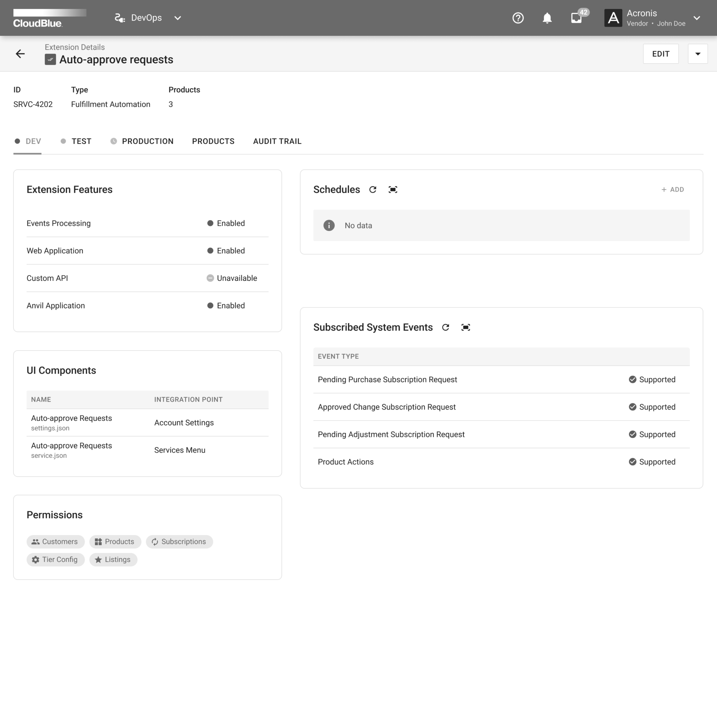717x728 pixels.
Task: Click the Pending Purchase Subscription Request row
Action: coord(501,379)
